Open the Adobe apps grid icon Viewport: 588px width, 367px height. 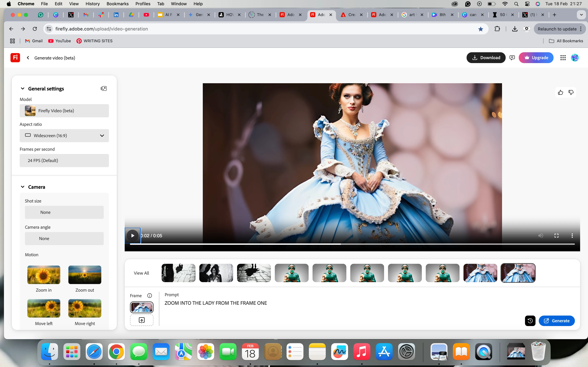[x=563, y=58]
